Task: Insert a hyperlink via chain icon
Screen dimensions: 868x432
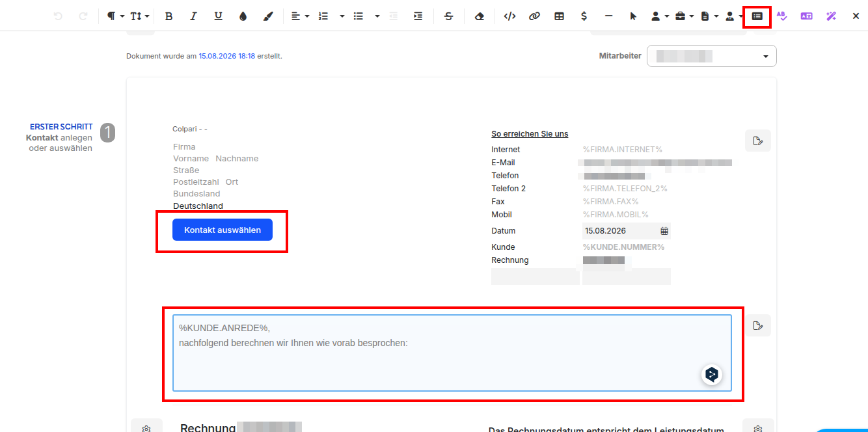Action: point(534,16)
